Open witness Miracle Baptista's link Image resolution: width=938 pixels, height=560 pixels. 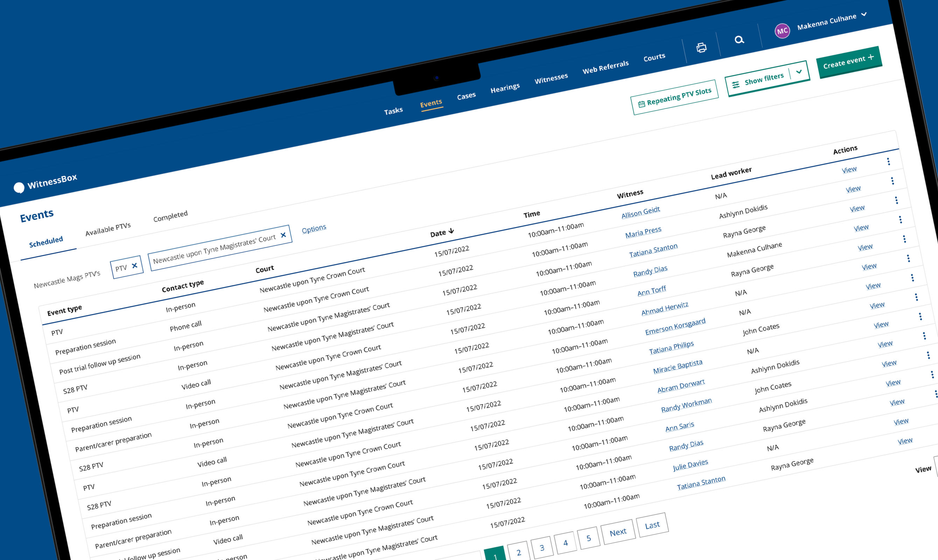click(x=677, y=366)
